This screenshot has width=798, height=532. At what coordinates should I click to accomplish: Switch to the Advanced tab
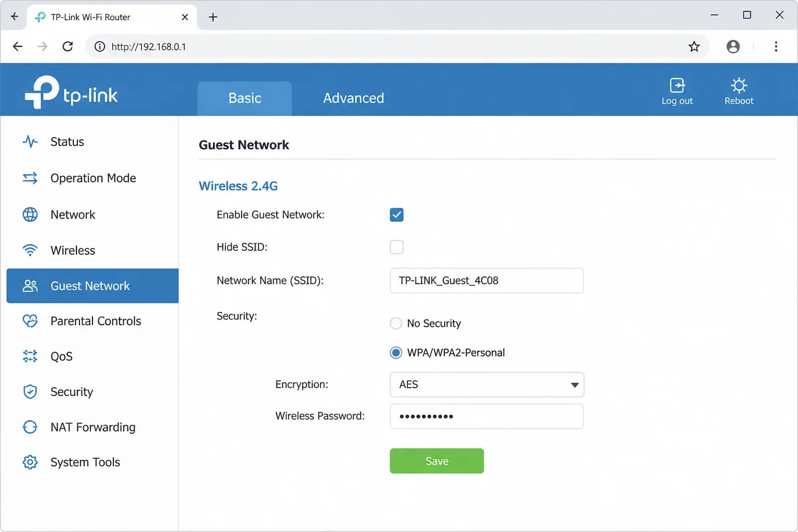coord(353,98)
